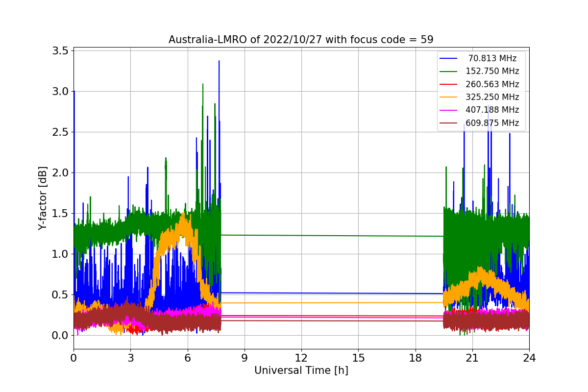588x392 pixels.
Task: Click the 0.5 tick on the y-axis
Action: 60,295
